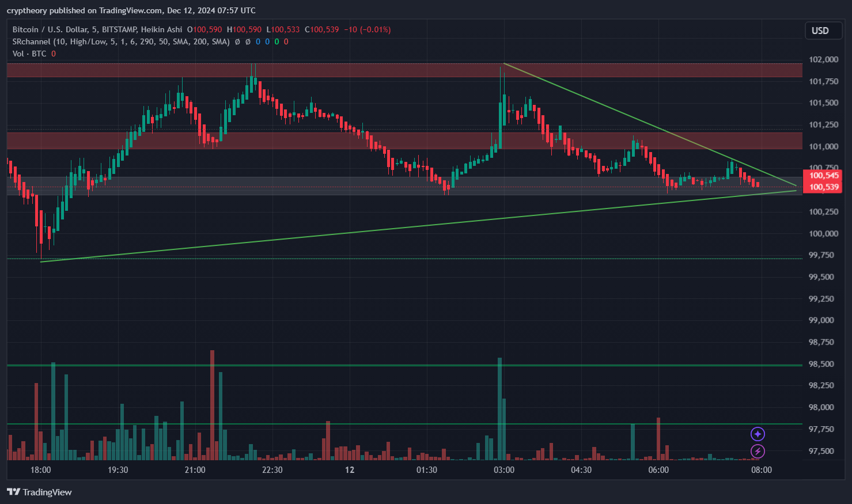Click the low value L100,533
Screen dimensions: 852x504
click(x=283, y=29)
